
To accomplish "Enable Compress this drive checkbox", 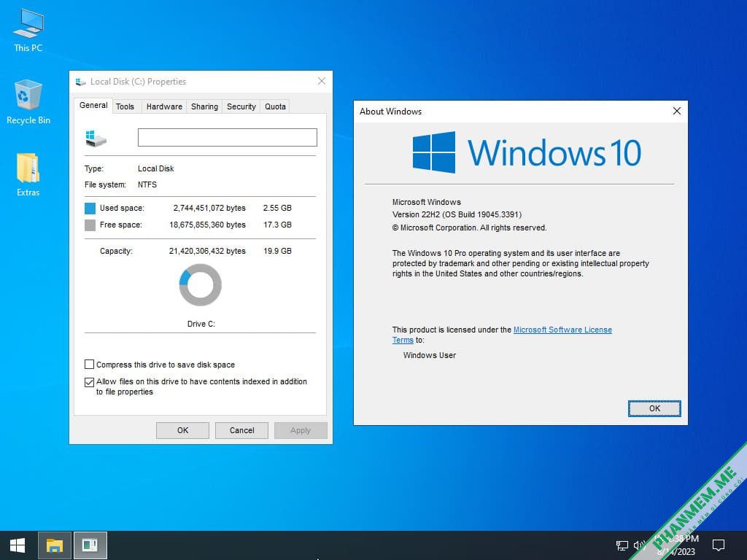I will click(89, 365).
